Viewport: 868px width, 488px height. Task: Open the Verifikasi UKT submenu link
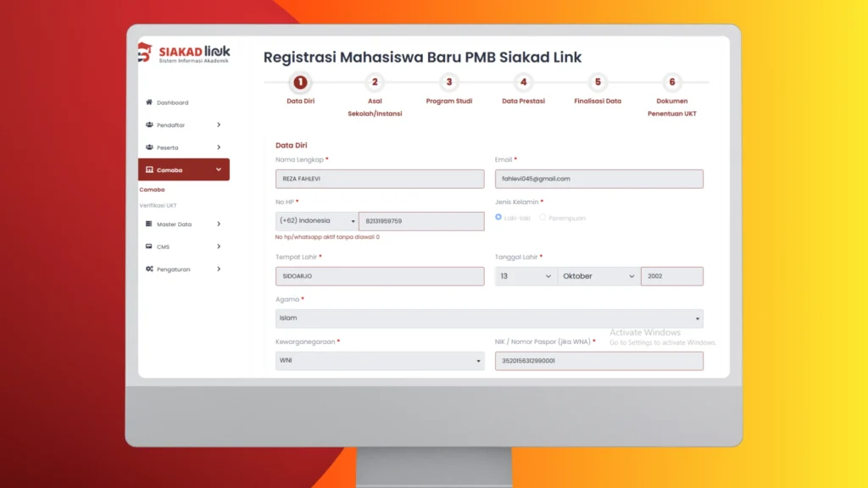(159, 205)
